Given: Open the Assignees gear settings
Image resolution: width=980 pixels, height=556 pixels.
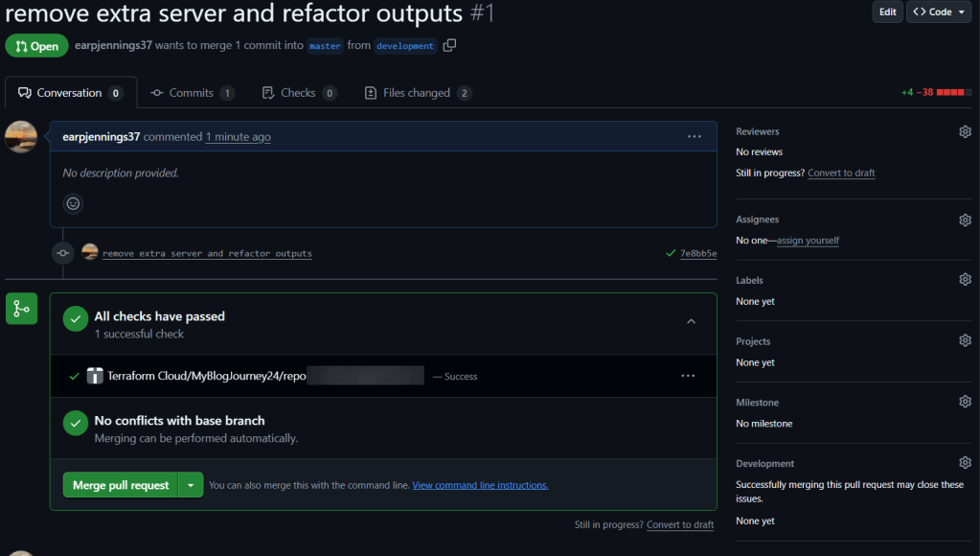Looking at the screenshot, I should pos(965,220).
